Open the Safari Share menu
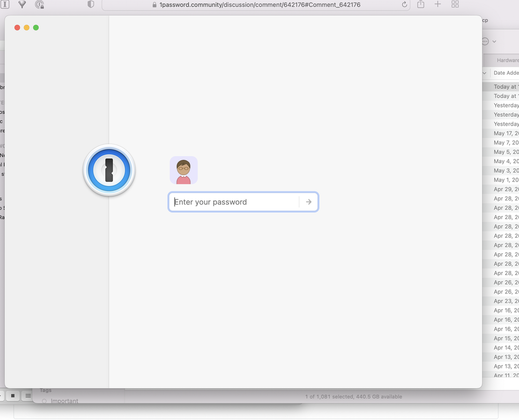 pos(421,4)
